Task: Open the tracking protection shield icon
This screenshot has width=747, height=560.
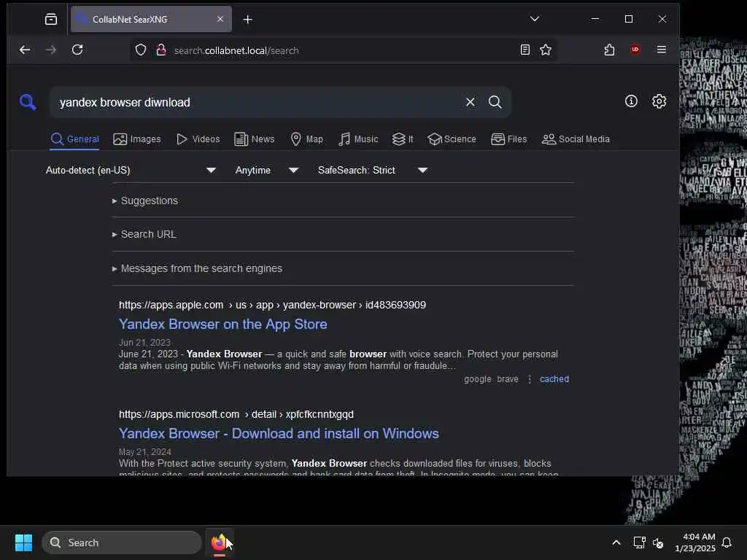Action: (141, 50)
